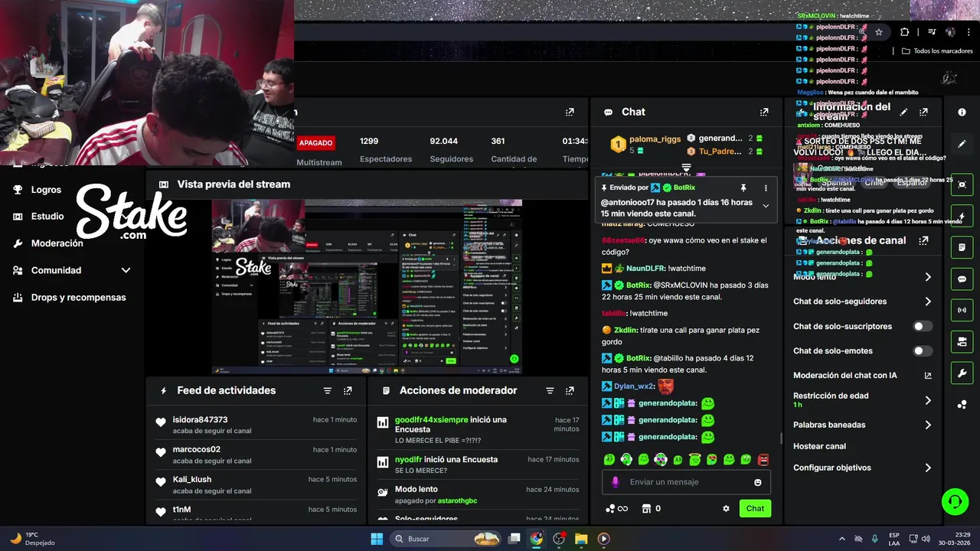Pop out the Información del stream panel

tap(923, 112)
